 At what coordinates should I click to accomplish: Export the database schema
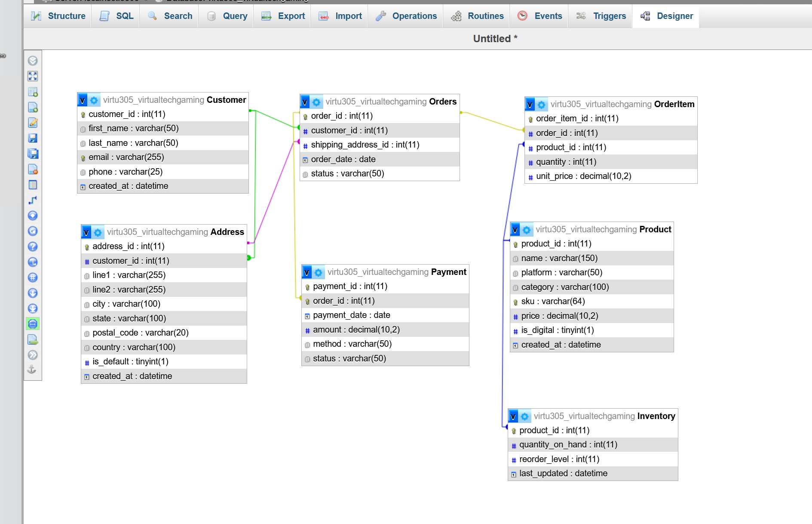[x=33, y=339]
